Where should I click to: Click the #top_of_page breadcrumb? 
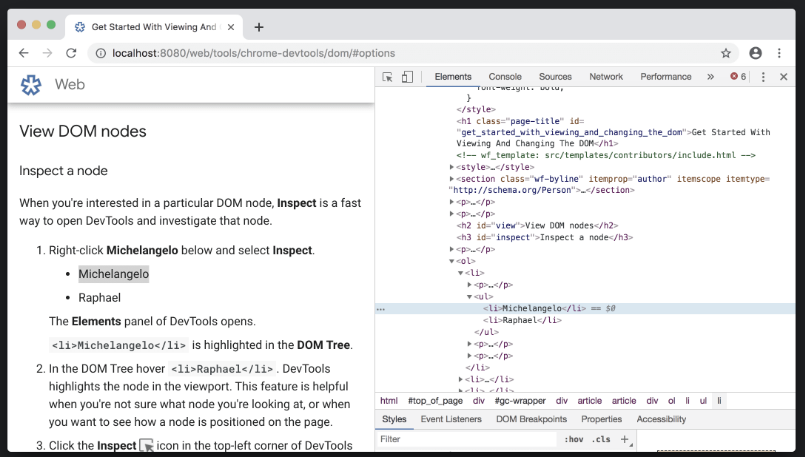[x=435, y=401]
